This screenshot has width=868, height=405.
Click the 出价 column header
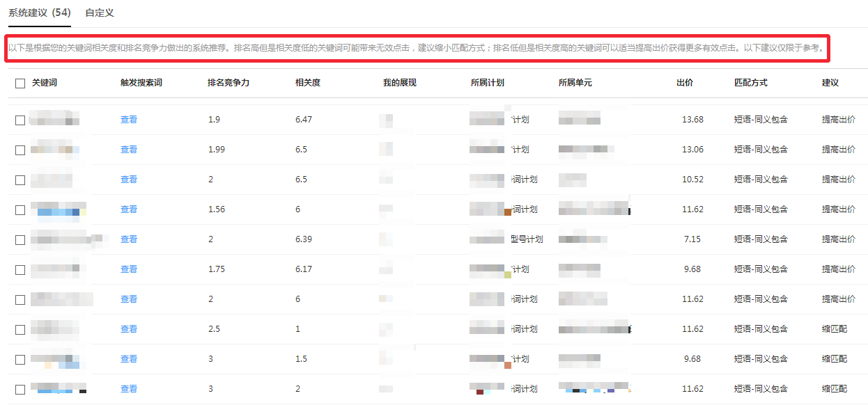pos(685,83)
